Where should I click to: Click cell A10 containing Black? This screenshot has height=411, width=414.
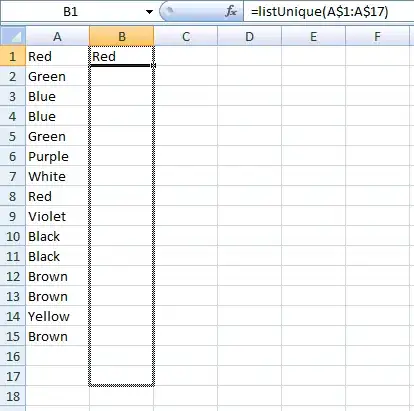coord(57,236)
